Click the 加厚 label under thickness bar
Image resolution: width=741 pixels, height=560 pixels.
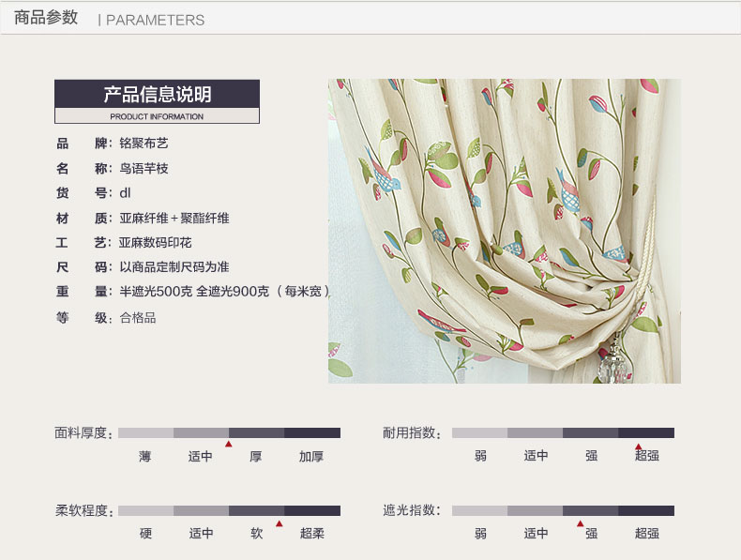point(311,457)
